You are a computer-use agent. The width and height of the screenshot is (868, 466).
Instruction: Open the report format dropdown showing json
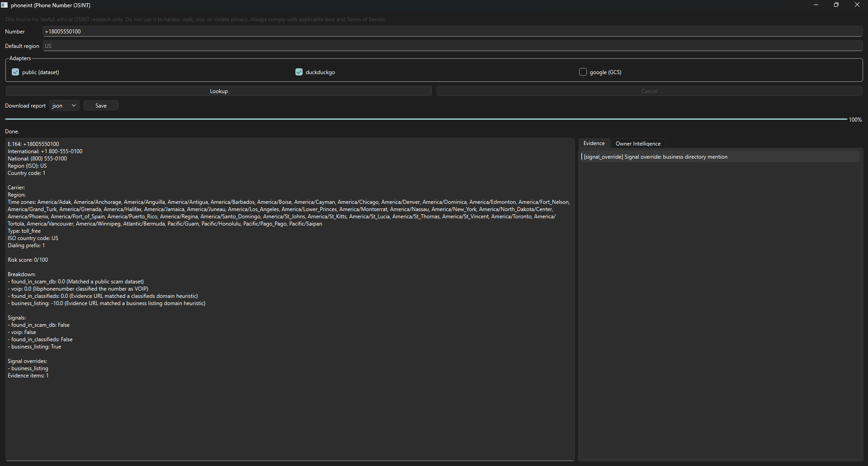(x=64, y=105)
